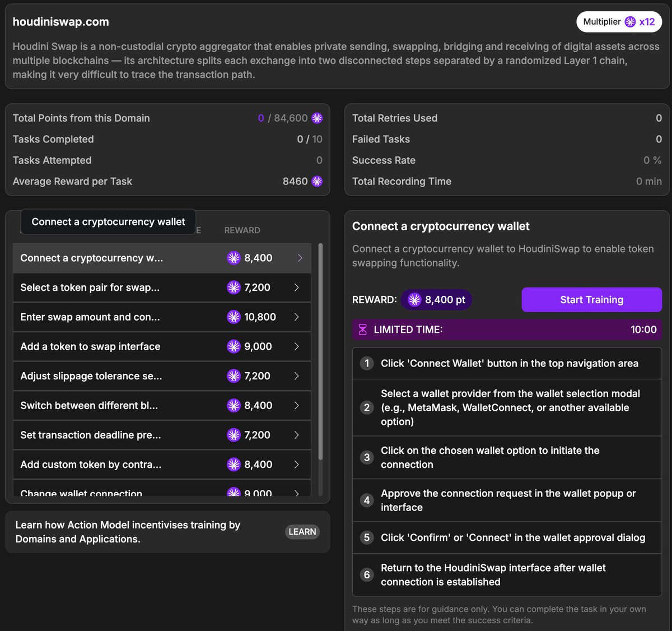672x631 pixels.
Task: Click step 4 'Approve the connection request' instruction
Action: [507, 500]
